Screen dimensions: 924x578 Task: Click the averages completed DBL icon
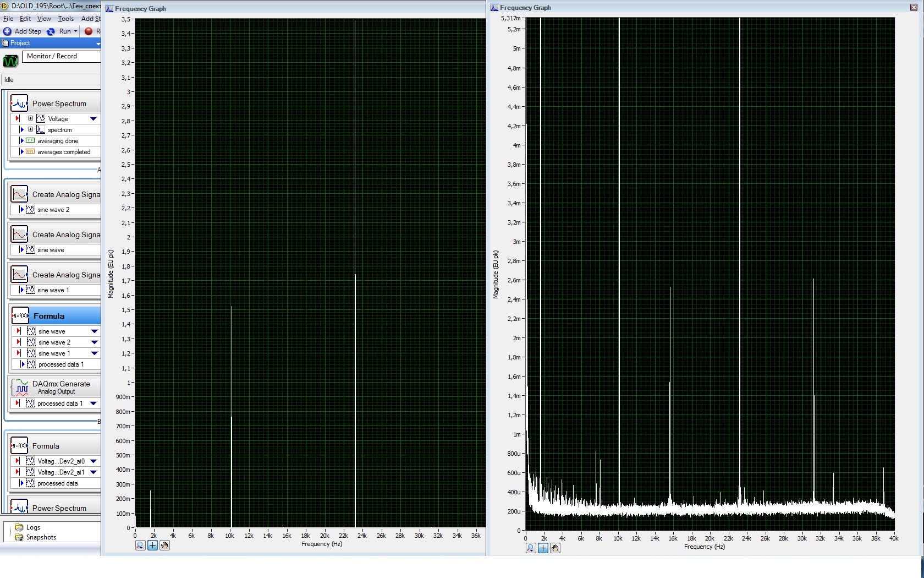(x=30, y=152)
